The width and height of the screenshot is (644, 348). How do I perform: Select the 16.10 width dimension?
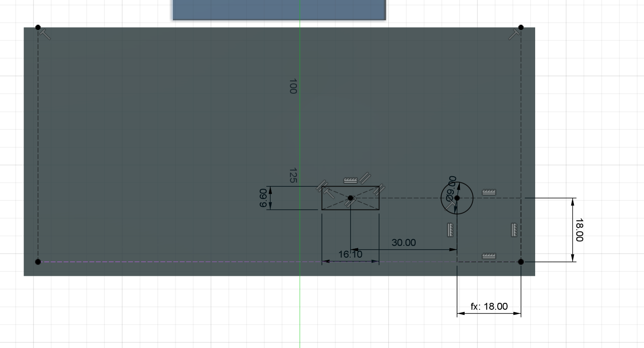350,254
